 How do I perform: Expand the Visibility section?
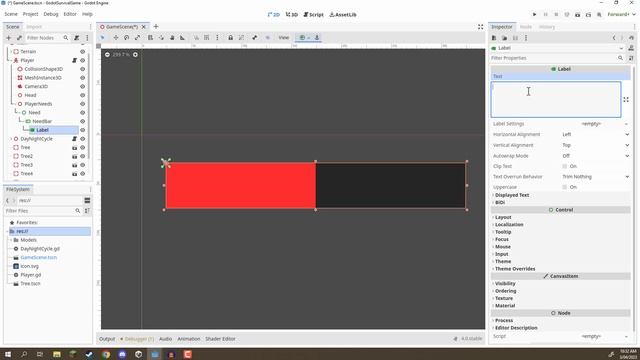(504, 284)
